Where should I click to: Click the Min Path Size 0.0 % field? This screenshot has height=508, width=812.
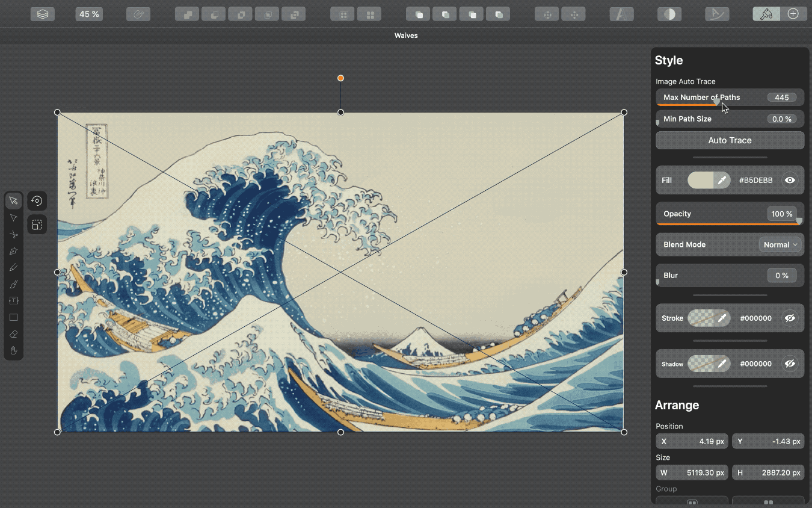coord(782,119)
